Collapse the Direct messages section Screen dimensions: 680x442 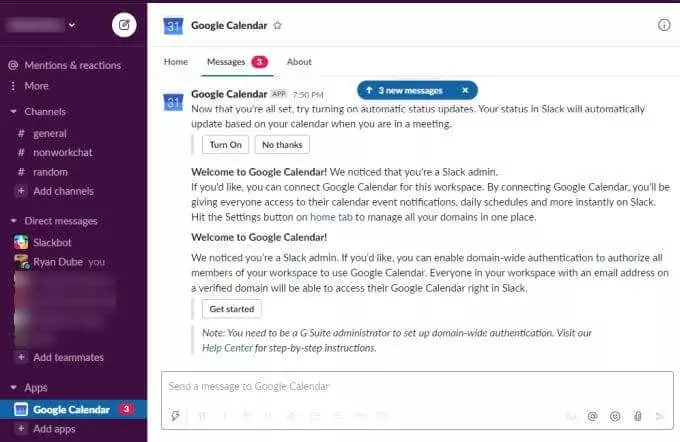click(13, 221)
